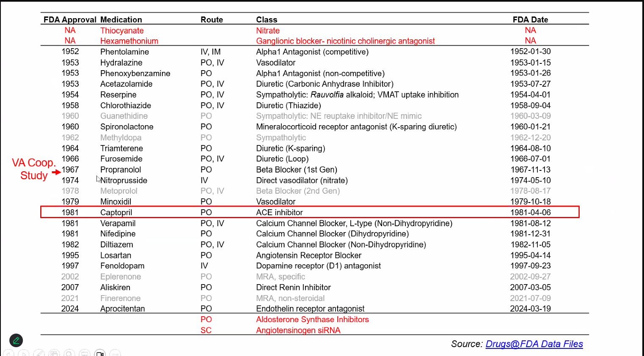The height and width of the screenshot is (356, 644).
Task: Select Nifedipine in the table
Action: point(118,234)
